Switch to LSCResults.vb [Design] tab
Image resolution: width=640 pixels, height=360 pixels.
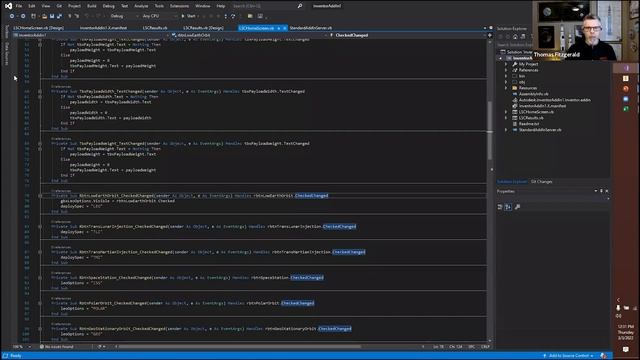click(203, 28)
